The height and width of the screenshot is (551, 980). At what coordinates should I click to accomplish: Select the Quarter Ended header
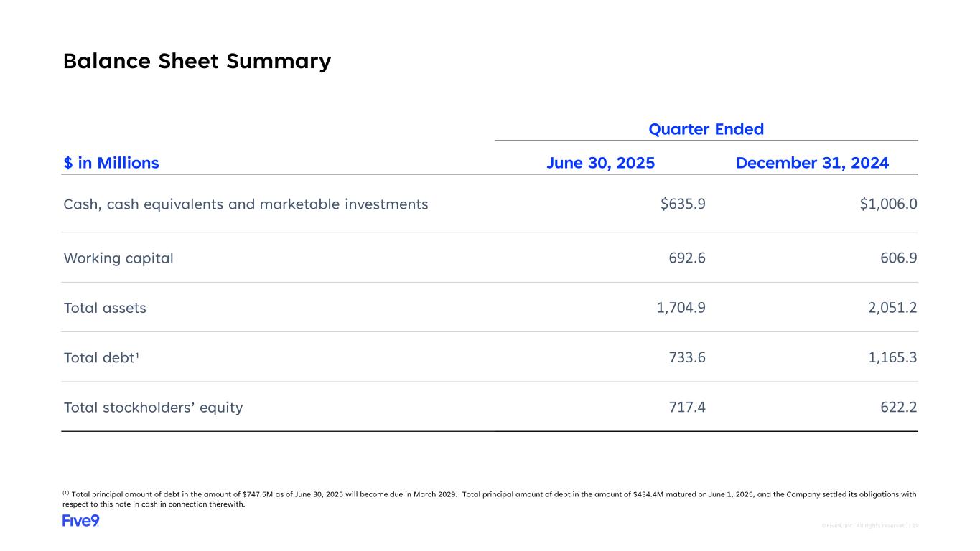coord(706,129)
